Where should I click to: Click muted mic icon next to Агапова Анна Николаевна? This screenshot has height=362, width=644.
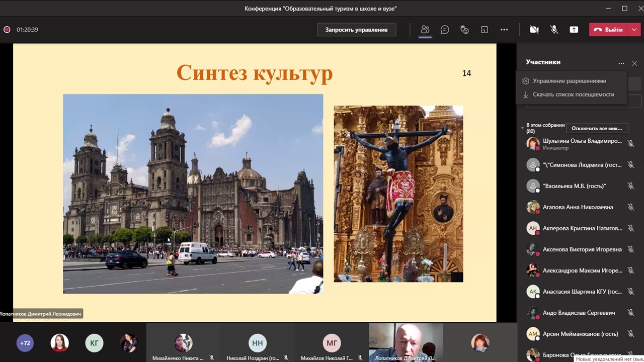(630, 207)
